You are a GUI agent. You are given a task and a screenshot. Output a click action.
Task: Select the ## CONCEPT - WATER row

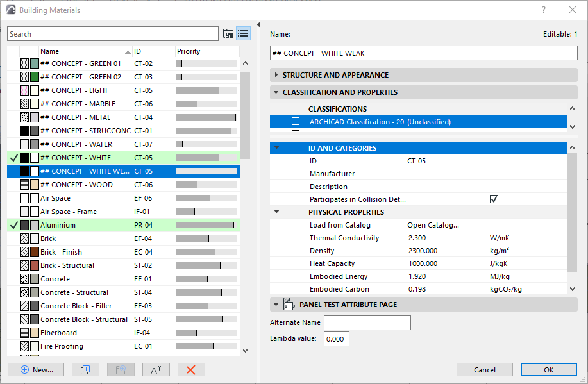click(123, 144)
